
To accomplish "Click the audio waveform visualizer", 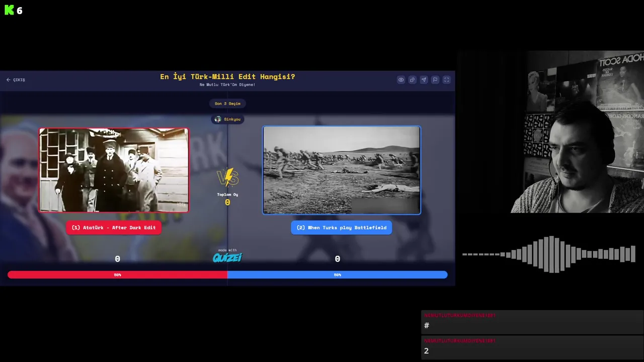I will (549, 254).
